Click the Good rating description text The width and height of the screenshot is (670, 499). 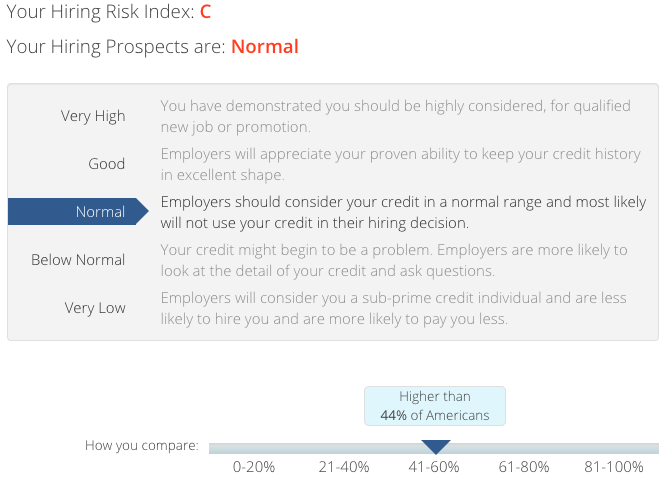401,164
